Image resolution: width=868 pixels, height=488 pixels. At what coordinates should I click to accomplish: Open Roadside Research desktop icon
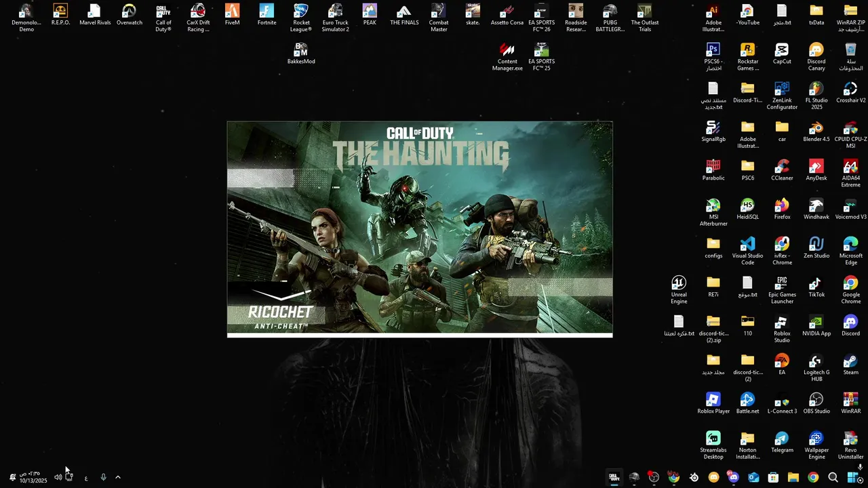[x=576, y=18]
